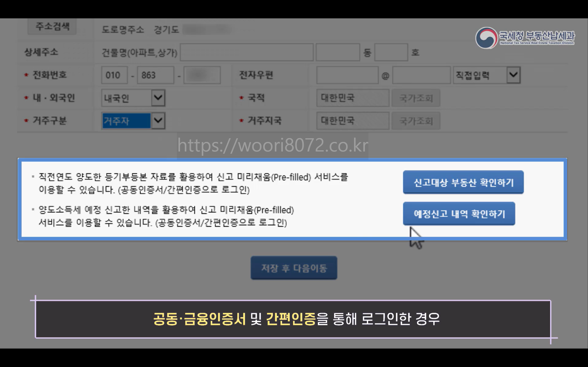Click the 건물명 building name input field
The height and width of the screenshot is (367, 588).
[x=246, y=52]
